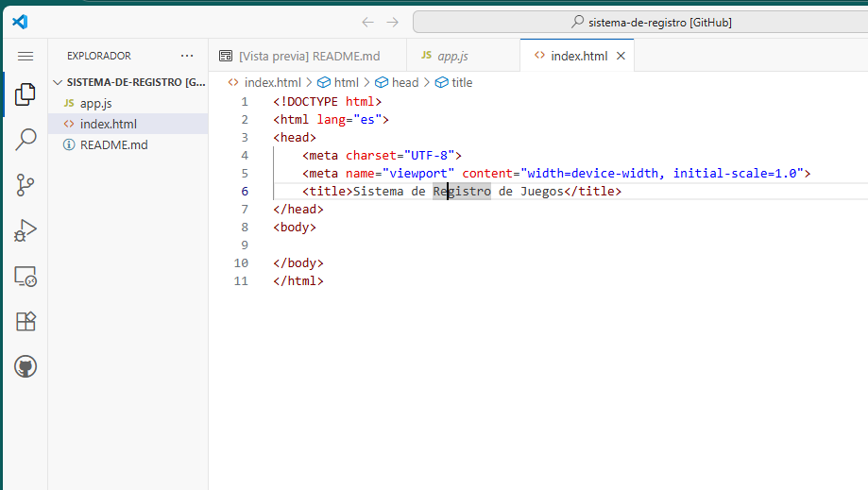Click the <!DOCTYPE html> line
This screenshot has height=490, width=868.
point(327,102)
